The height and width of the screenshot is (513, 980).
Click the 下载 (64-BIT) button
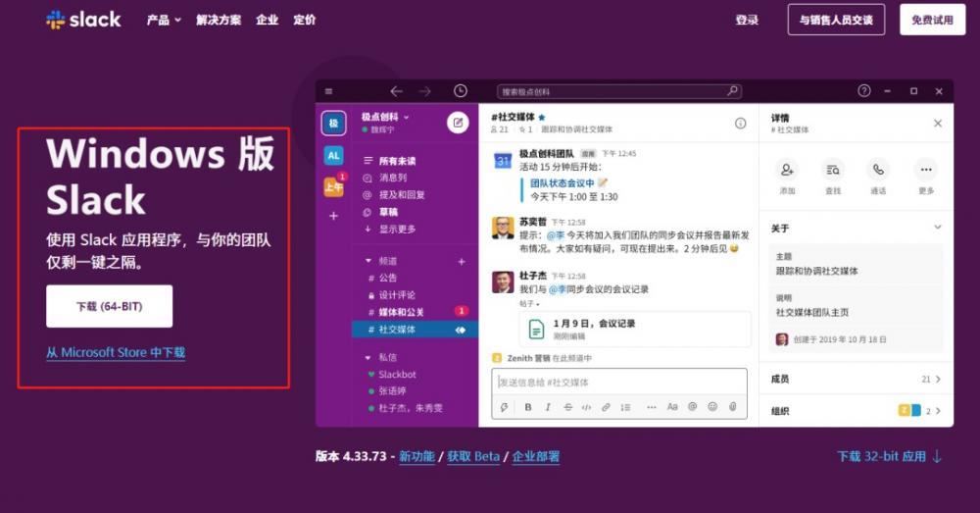110,306
